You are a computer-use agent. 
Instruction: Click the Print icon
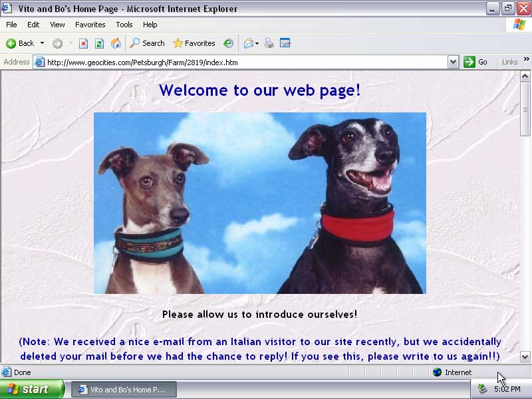(x=269, y=43)
